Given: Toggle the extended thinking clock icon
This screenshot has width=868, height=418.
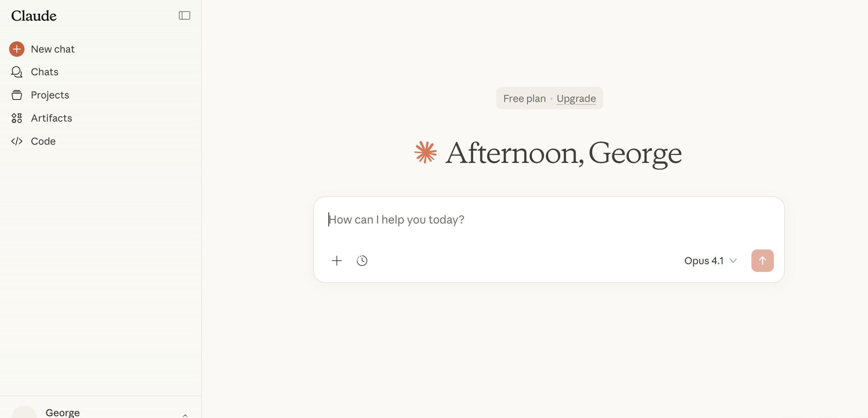Looking at the screenshot, I should (362, 261).
